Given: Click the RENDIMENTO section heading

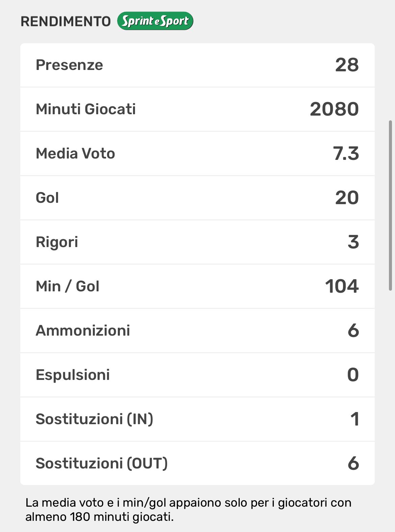Looking at the screenshot, I should point(65,21).
